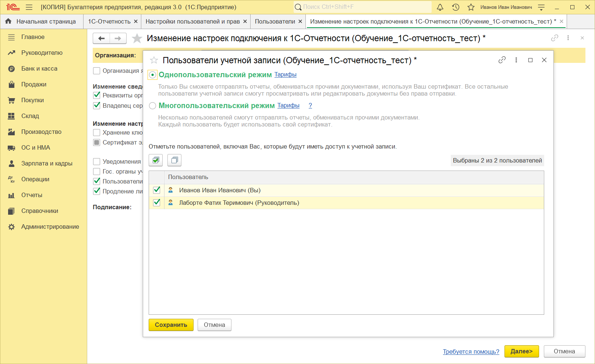Open Продажи section
Screen dimensions: 595x364
click(43, 85)
